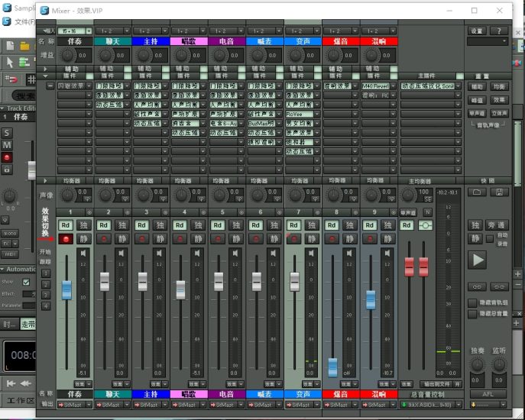Open StMast output dropdown under 伴奏
The height and width of the screenshot is (420, 525).
89,405
